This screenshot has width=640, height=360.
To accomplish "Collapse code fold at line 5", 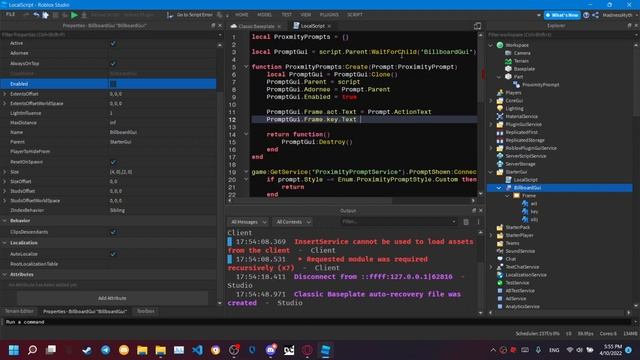I will 246,67.
